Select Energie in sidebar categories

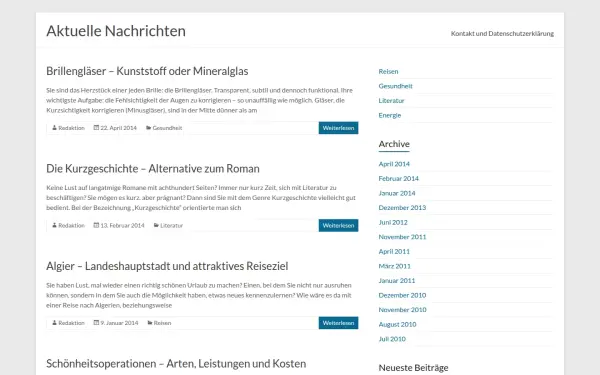(x=390, y=115)
